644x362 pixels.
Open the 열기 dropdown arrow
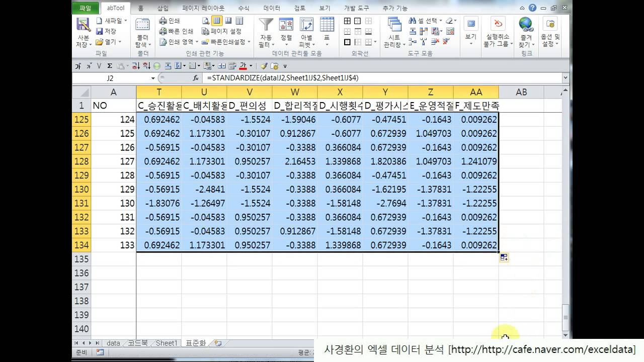coord(120,42)
